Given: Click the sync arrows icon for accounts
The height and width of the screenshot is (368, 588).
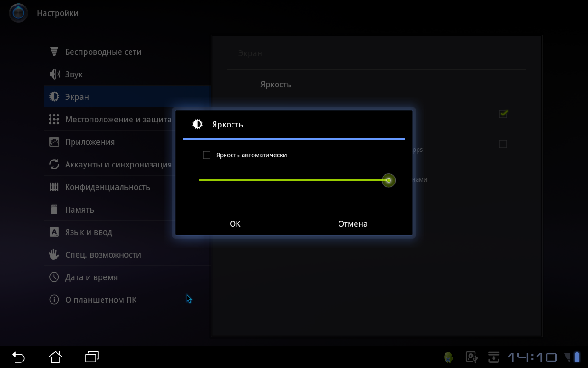Looking at the screenshot, I should 54,165.
